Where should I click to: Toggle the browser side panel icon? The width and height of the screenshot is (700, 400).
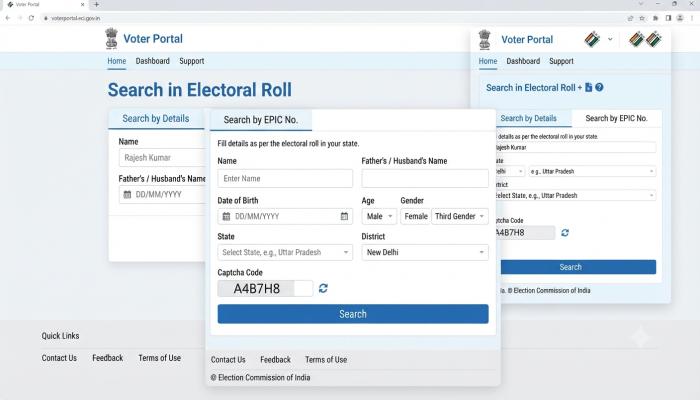pos(668,18)
